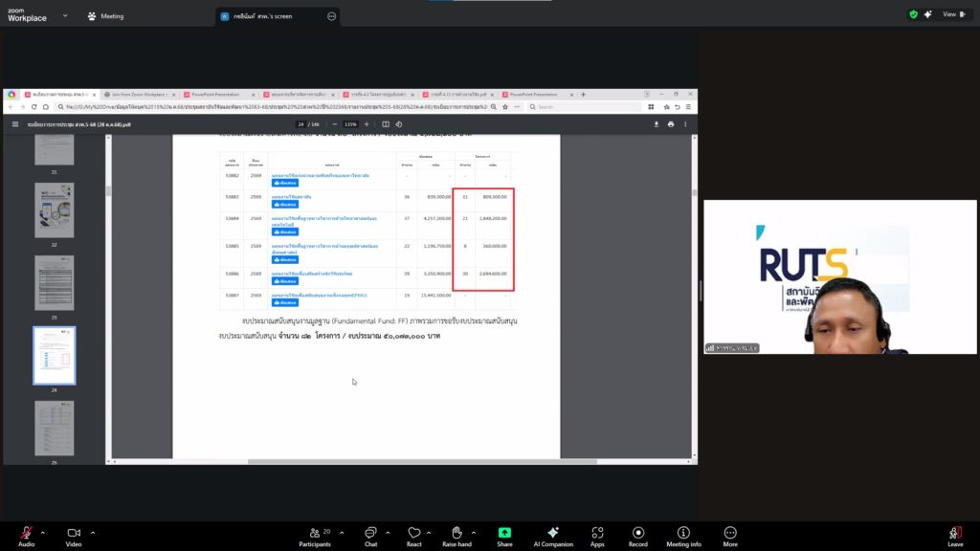Switch to the Meeting tab
The width and height of the screenshot is (980, 551).
pyautogui.click(x=105, y=15)
